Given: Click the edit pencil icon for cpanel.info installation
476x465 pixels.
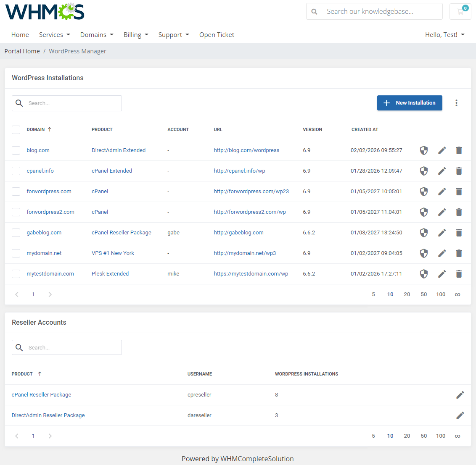Looking at the screenshot, I should coord(442,171).
